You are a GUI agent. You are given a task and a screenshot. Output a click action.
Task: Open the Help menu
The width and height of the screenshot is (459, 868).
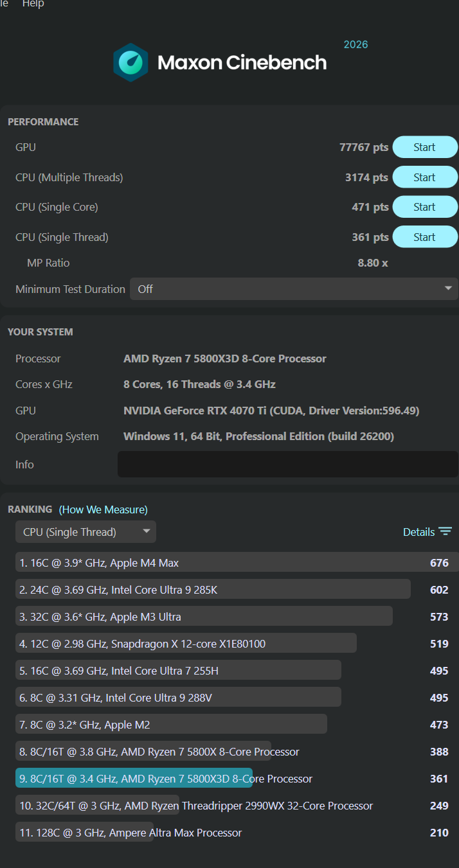[33, 4]
